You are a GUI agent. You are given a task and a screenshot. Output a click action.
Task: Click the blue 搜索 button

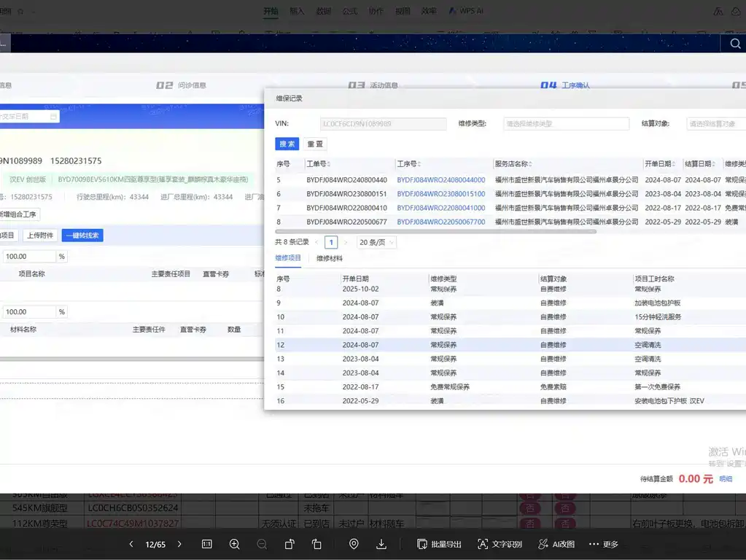coord(287,144)
